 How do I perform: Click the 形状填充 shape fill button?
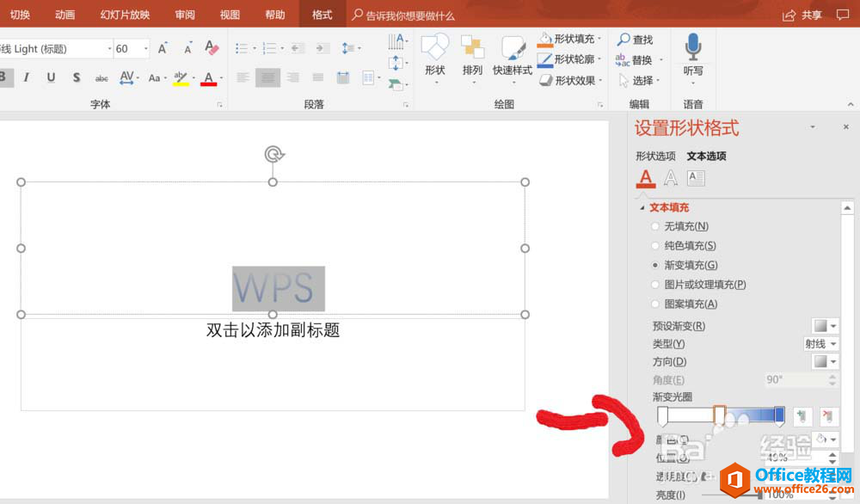568,39
